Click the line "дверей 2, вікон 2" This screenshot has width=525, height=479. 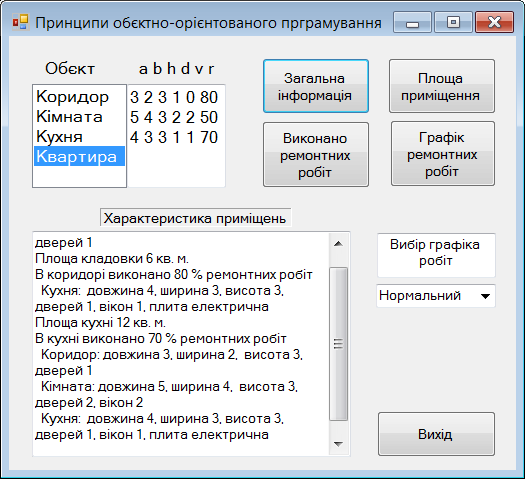pos(89,402)
